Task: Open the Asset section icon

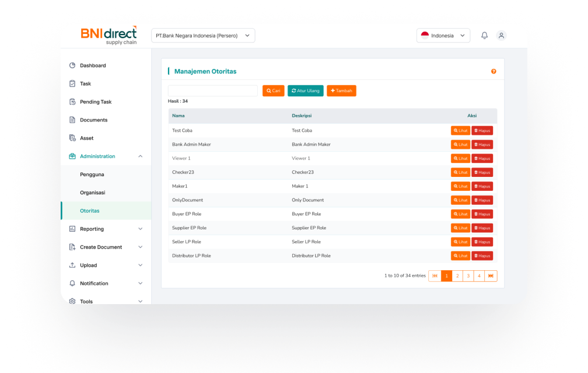Action: pos(73,138)
